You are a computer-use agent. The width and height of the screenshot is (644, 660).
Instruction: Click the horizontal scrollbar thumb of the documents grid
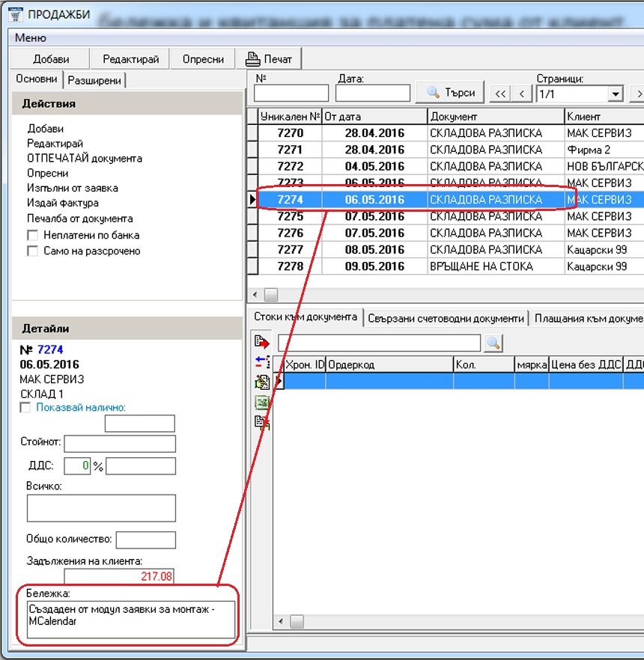click(x=271, y=295)
